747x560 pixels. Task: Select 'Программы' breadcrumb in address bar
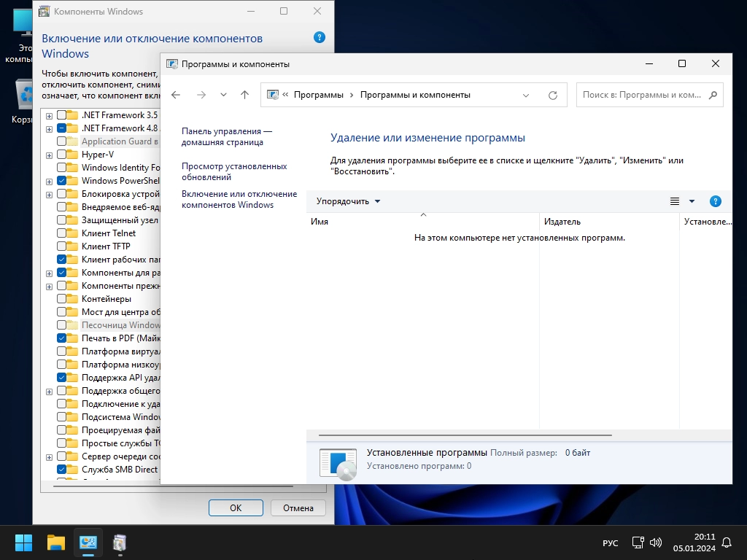coord(318,95)
